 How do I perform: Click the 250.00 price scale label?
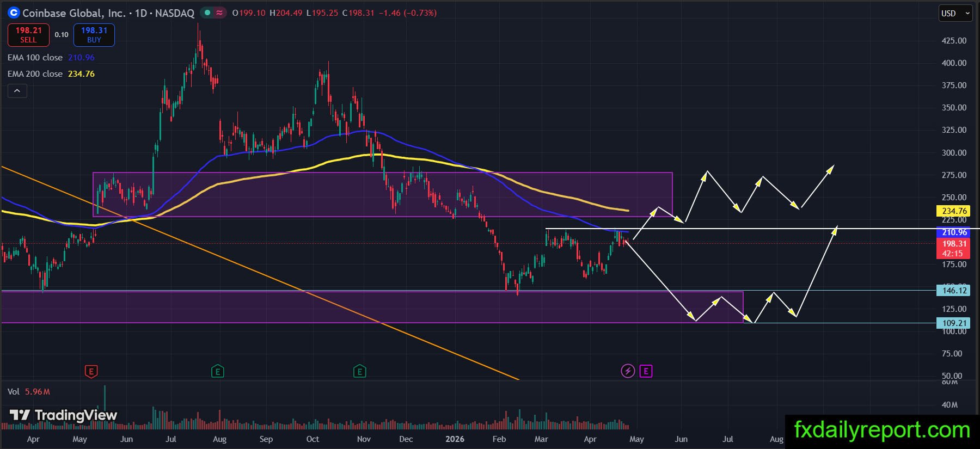point(954,198)
